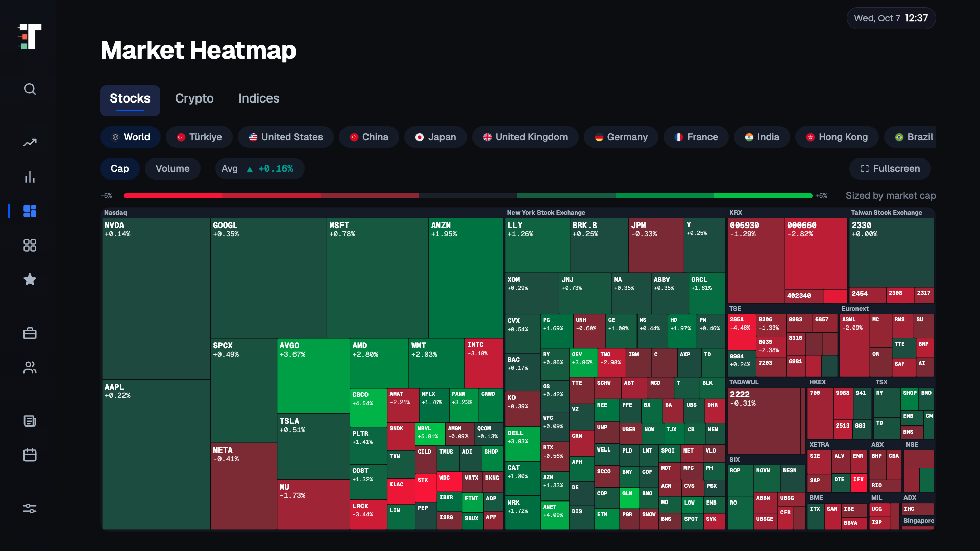Image resolution: width=980 pixels, height=551 pixels.
Task: Switch to the Indices tab
Action: pyautogui.click(x=259, y=98)
